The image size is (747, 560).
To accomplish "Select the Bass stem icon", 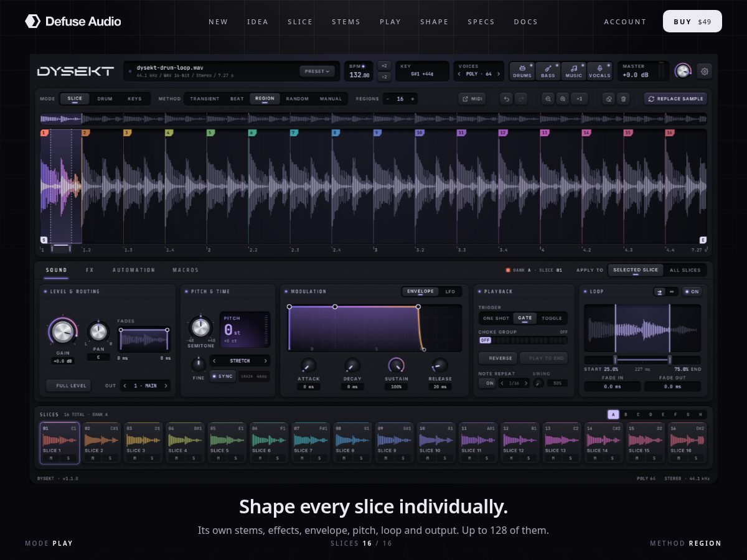I will pyautogui.click(x=548, y=71).
